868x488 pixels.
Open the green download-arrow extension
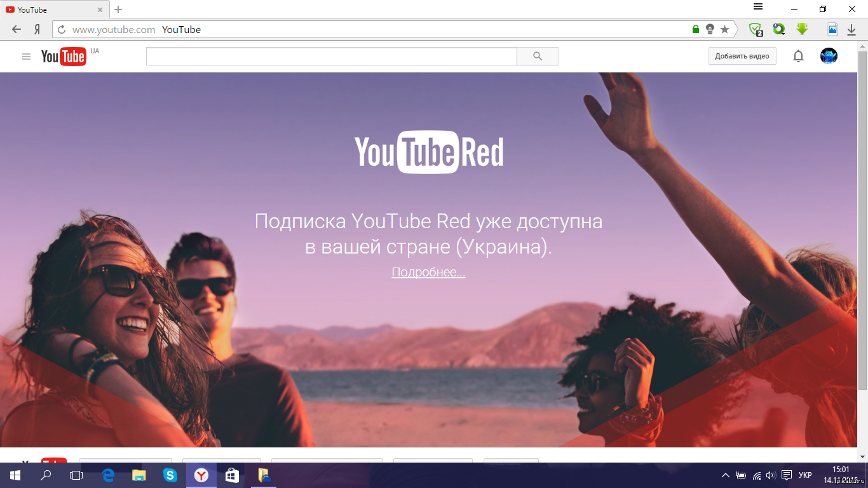[x=802, y=29]
